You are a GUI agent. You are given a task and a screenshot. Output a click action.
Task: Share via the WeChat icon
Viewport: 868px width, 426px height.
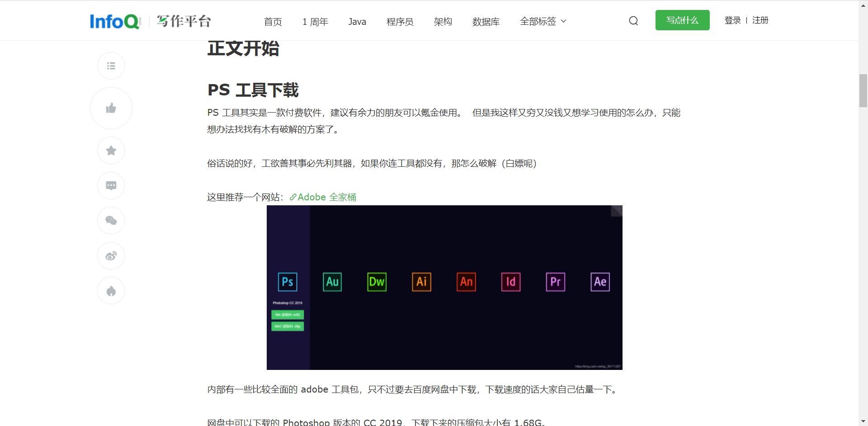pos(111,221)
